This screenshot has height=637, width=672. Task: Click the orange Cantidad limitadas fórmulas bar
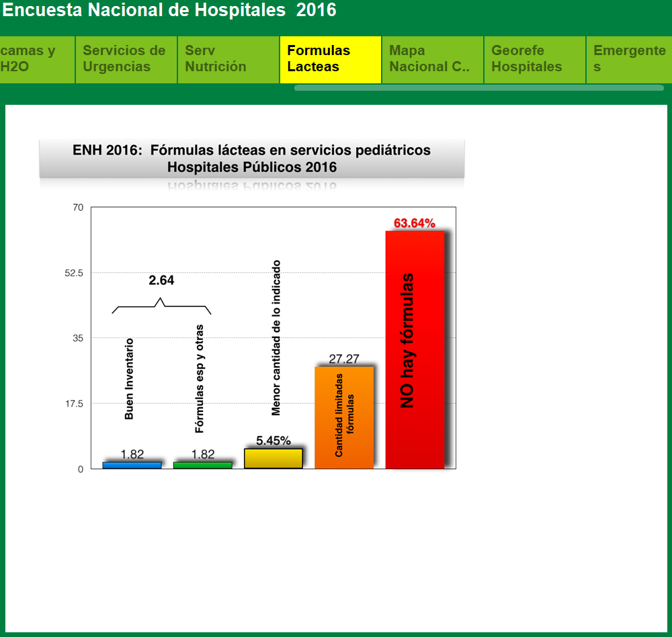tap(344, 417)
